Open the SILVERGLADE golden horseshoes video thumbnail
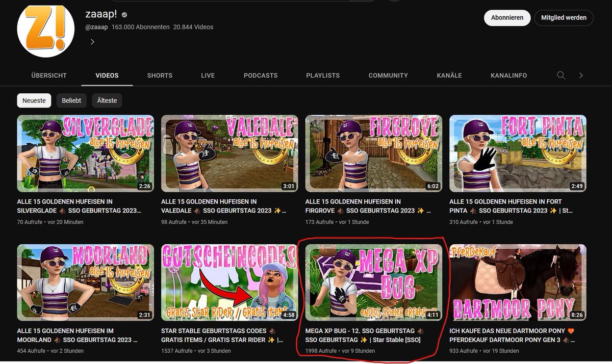The height and width of the screenshot is (364, 612). click(85, 153)
